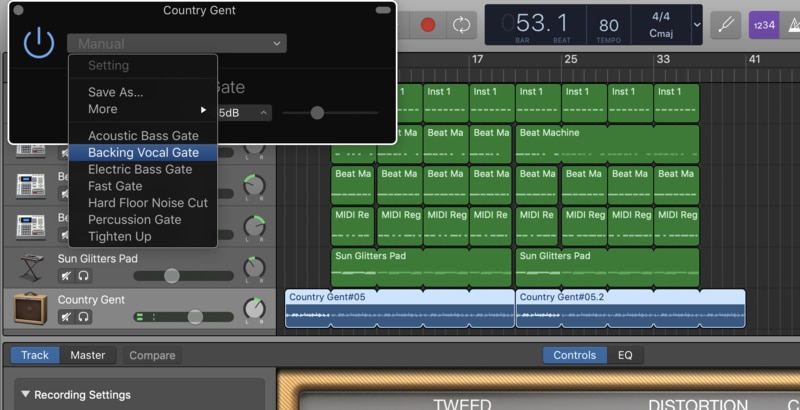The image size is (800, 410).
Task: Open the LCD display mode dropdown arrow
Action: (696, 25)
